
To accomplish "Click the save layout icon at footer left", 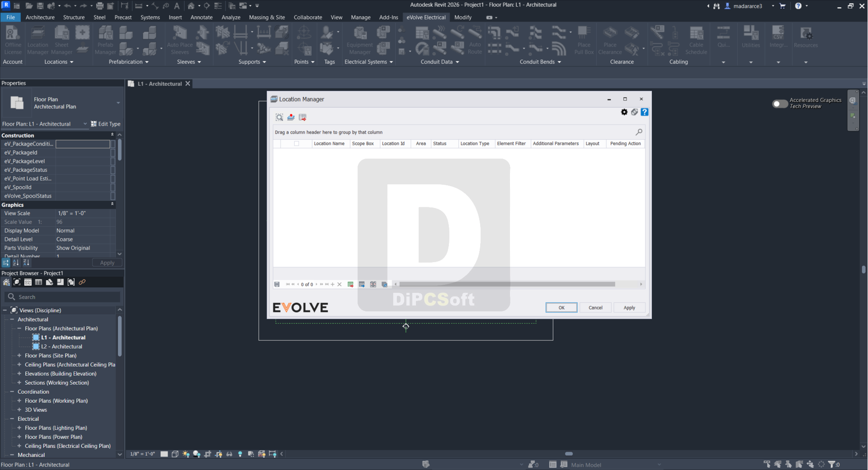I will tap(277, 284).
